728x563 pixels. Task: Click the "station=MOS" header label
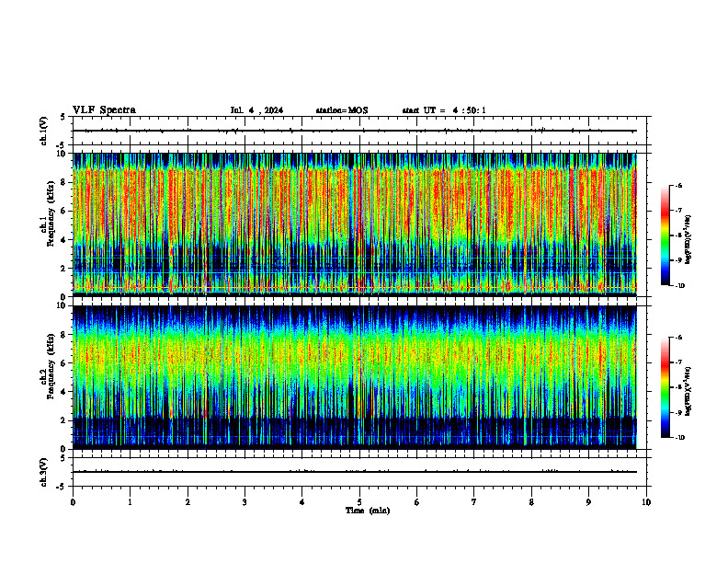click(342, 110)
